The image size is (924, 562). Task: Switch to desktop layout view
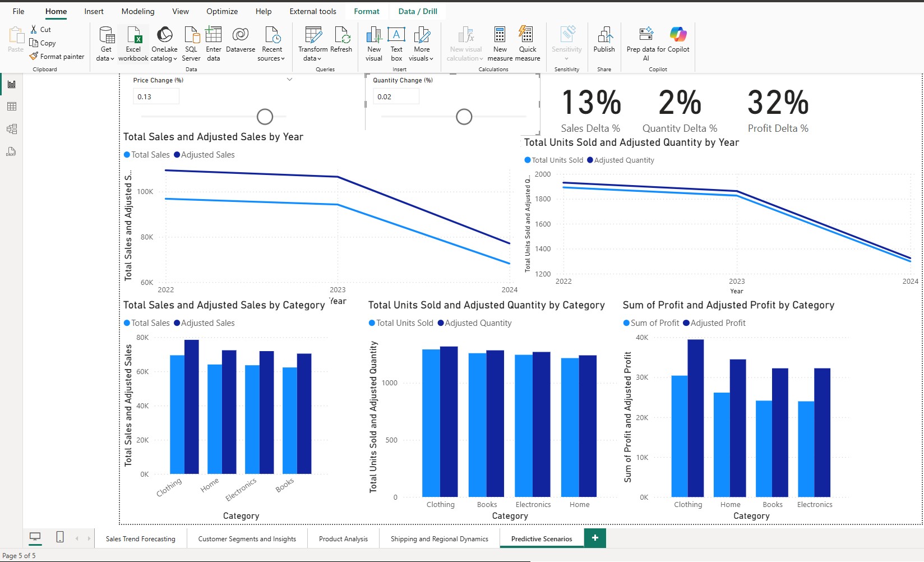(x=35, y=537)
